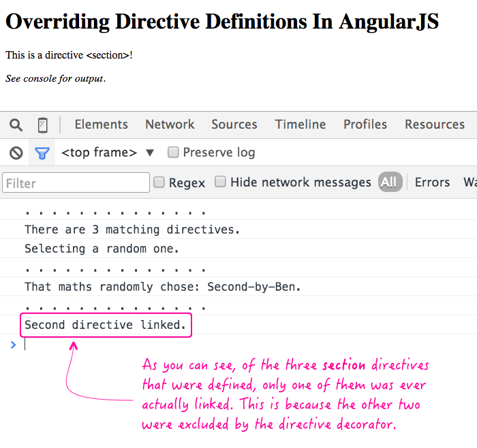Clear console with the ban icon
Image resolution: width=477 pixels, height=448 pixels.
coord(16,153)
